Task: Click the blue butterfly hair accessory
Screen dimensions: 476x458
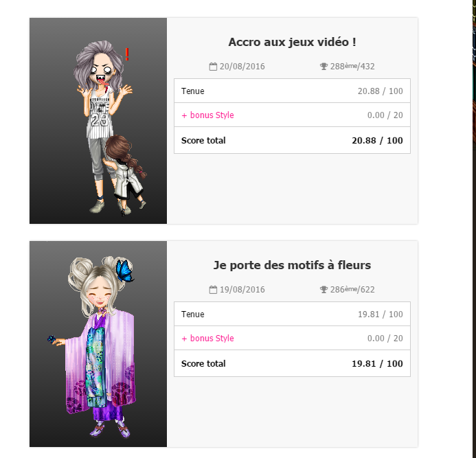Action: pos(124,271)
